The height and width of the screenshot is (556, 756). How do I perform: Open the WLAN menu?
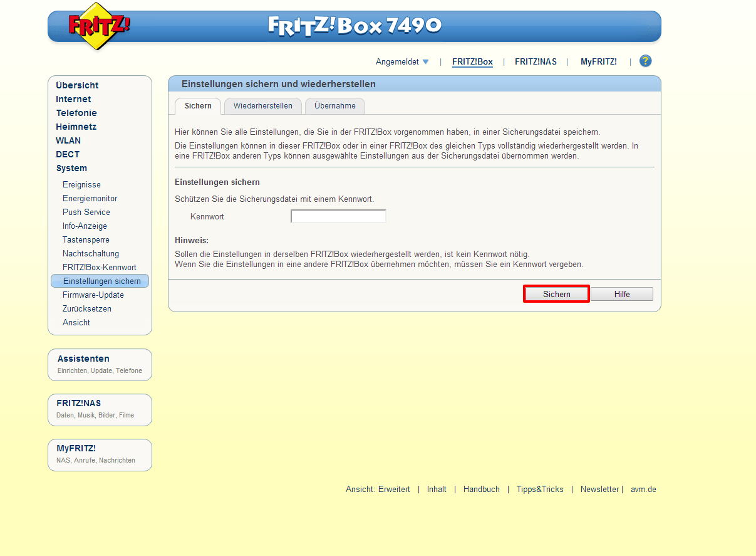[68, 140]
